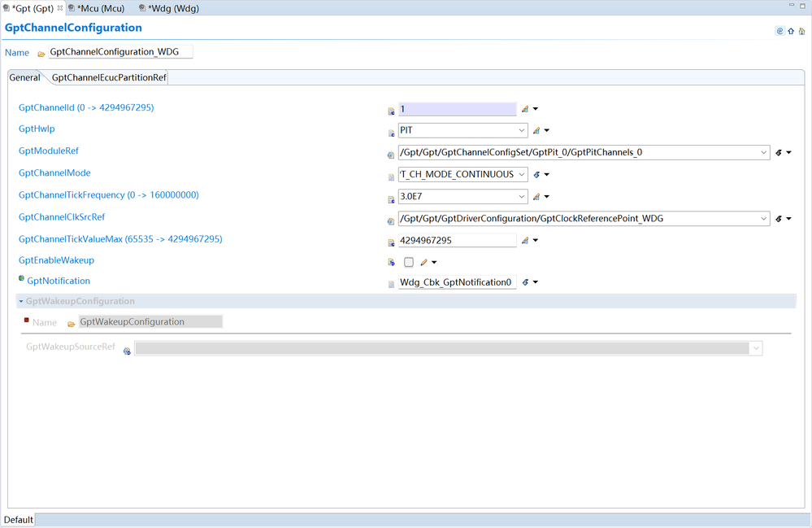The width and height of the screenshot is (812, 528).
Task: Open the GptChannelClkSrcRef path dropdown
Action: (763, 219)
